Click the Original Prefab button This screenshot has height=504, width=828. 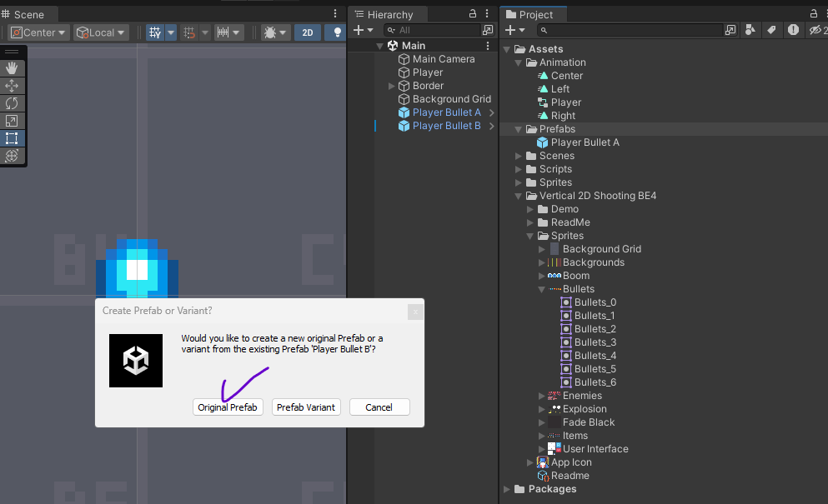point(228,407)
